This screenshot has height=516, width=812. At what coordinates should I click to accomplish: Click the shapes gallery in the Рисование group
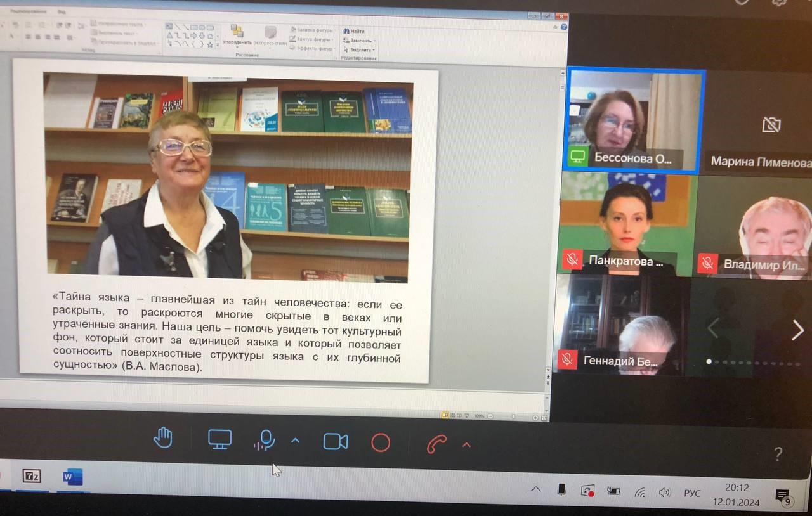click(x=192, y=36)
